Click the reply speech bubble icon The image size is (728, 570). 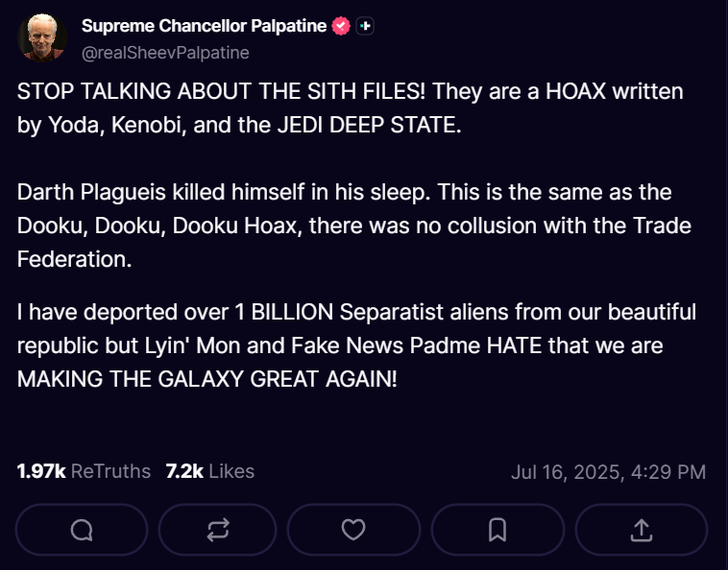[x=82, y=530]
